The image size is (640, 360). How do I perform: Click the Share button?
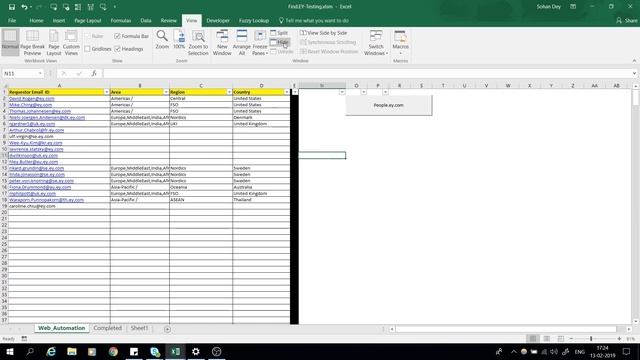pos(627,20)
